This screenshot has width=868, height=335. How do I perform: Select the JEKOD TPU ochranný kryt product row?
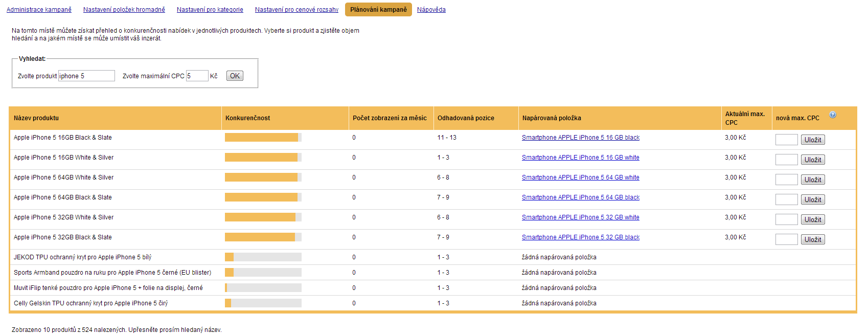tap(432, 257)
